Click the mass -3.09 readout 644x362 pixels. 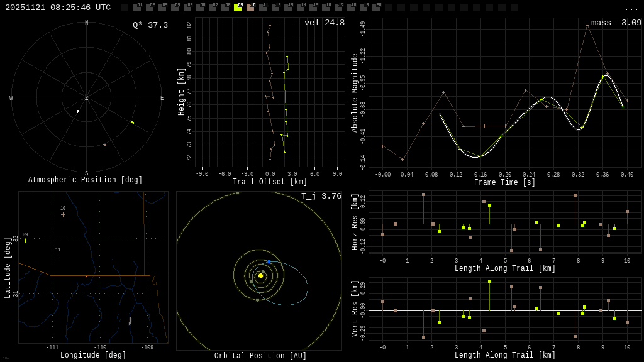(x=616, y=23)
